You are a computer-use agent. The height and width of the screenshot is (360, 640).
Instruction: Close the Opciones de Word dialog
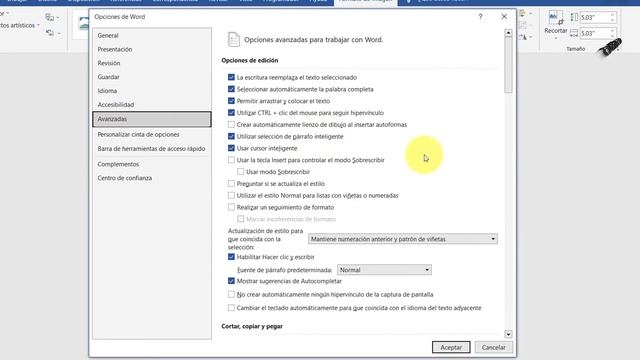point(504,17)
